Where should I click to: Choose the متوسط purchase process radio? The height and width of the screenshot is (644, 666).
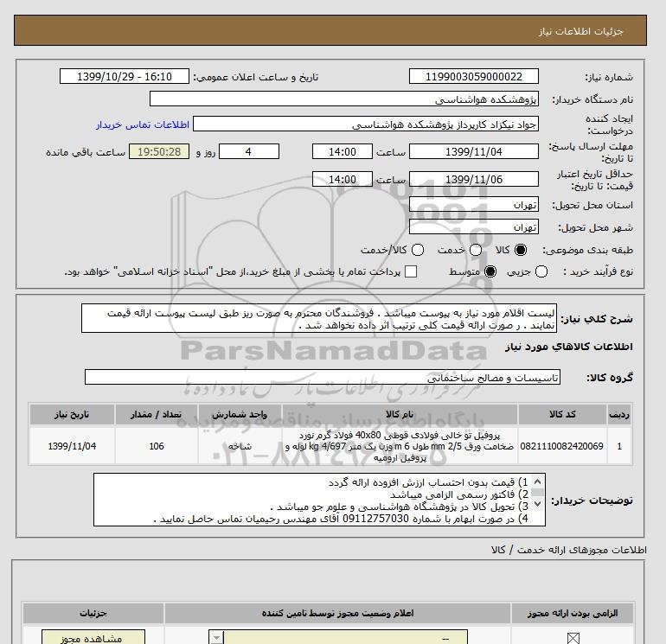pyautogui.click(x=490, y=271)
